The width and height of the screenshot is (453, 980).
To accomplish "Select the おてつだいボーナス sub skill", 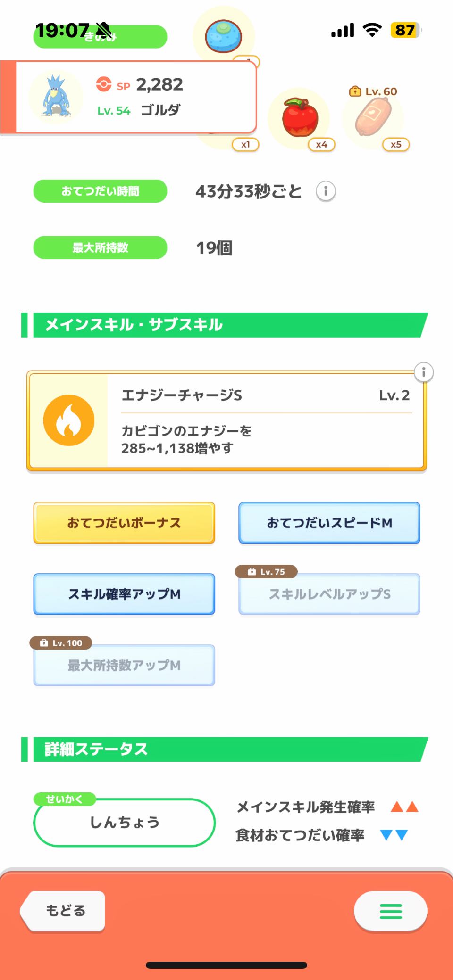I will click(x=124, y=523).
